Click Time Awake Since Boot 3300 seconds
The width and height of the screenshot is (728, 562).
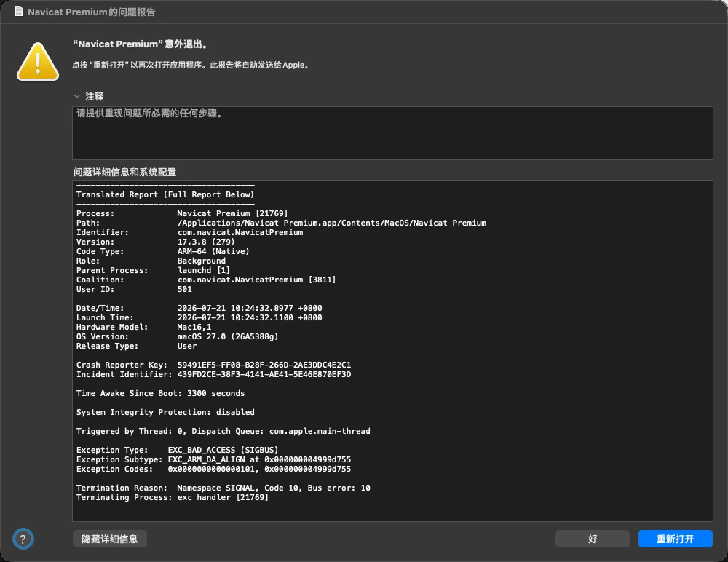click(x=160, y=393)
